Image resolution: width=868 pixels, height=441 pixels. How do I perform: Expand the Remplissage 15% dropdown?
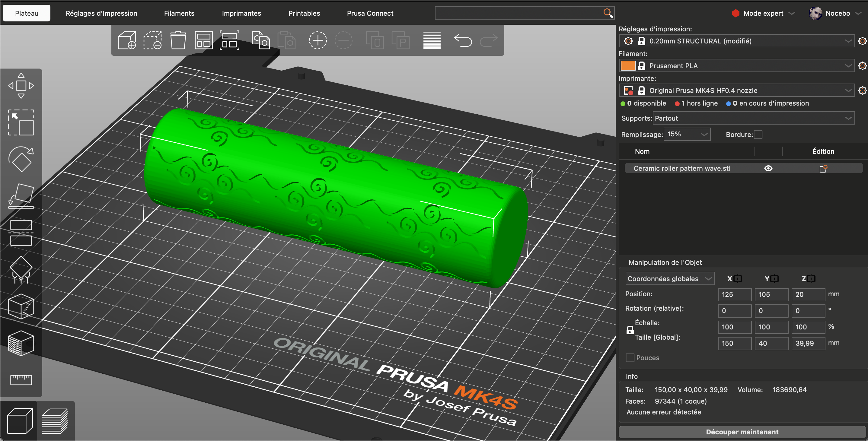687,134
